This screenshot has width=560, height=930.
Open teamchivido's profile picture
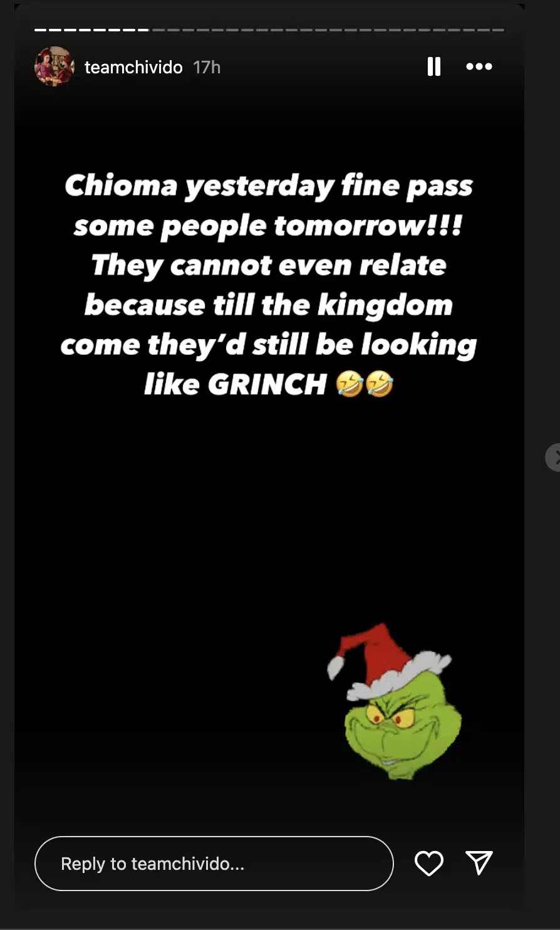click(54, 66)
